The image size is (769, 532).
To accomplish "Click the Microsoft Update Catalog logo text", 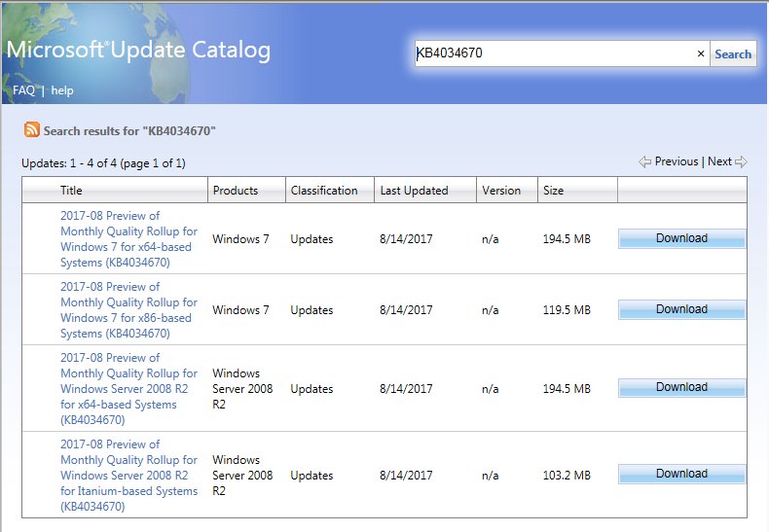I will [x=138, y=50].
